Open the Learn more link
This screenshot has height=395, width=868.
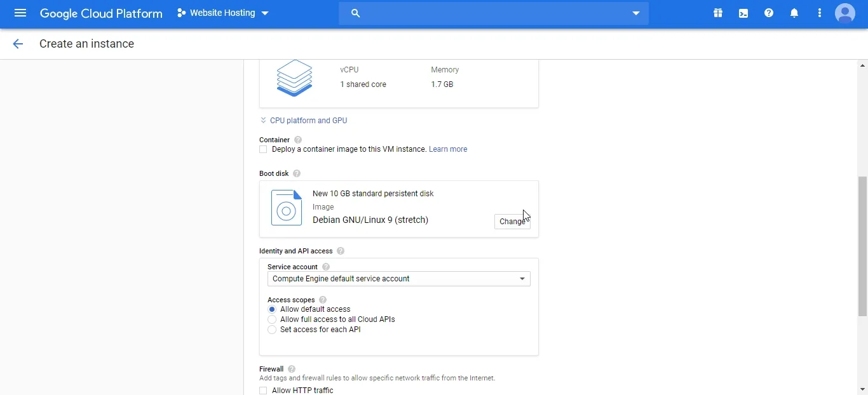[448, 150]
